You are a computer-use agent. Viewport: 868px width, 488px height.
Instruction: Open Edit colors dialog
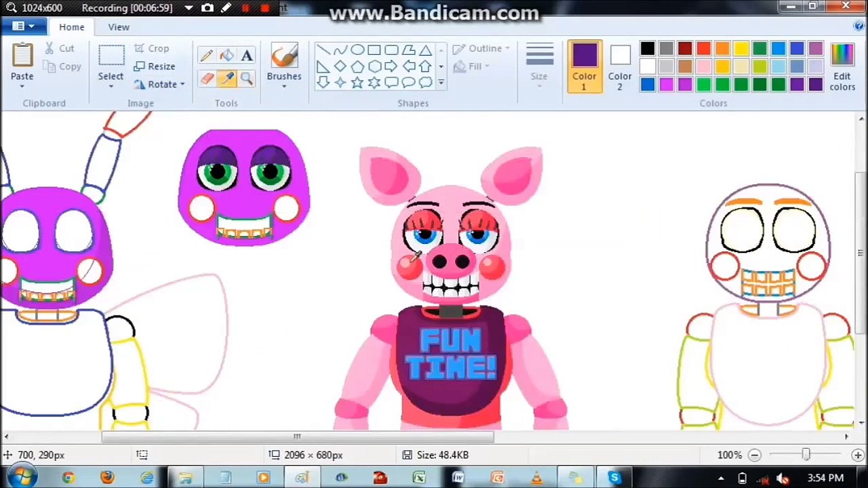pyautogui.click(x=842, y=66)
